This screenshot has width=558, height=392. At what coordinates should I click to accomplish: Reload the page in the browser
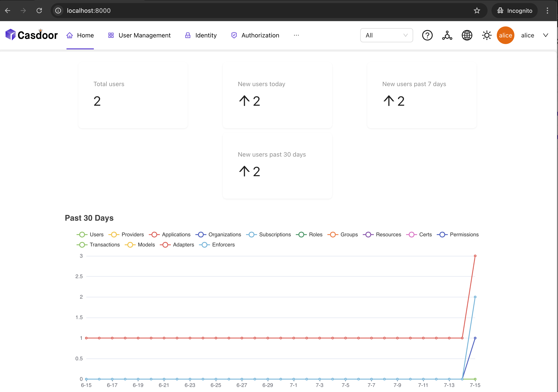[39, 10]
